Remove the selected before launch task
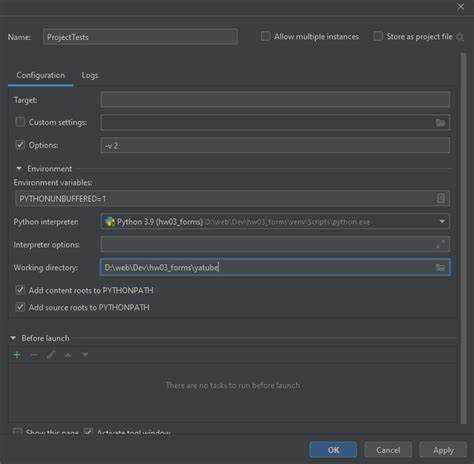The image size is (474, 464). 34,355
